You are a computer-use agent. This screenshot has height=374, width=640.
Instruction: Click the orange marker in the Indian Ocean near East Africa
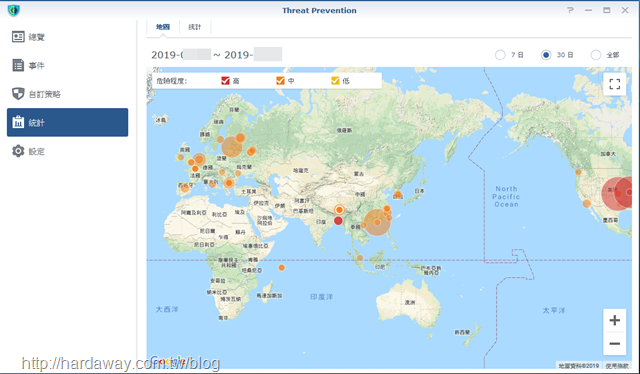282,268
